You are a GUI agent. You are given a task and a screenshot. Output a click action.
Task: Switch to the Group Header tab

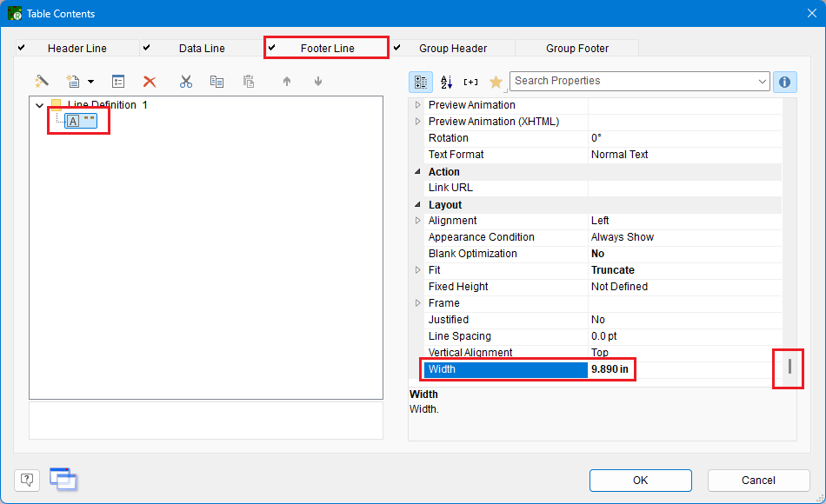coord(453,48)
